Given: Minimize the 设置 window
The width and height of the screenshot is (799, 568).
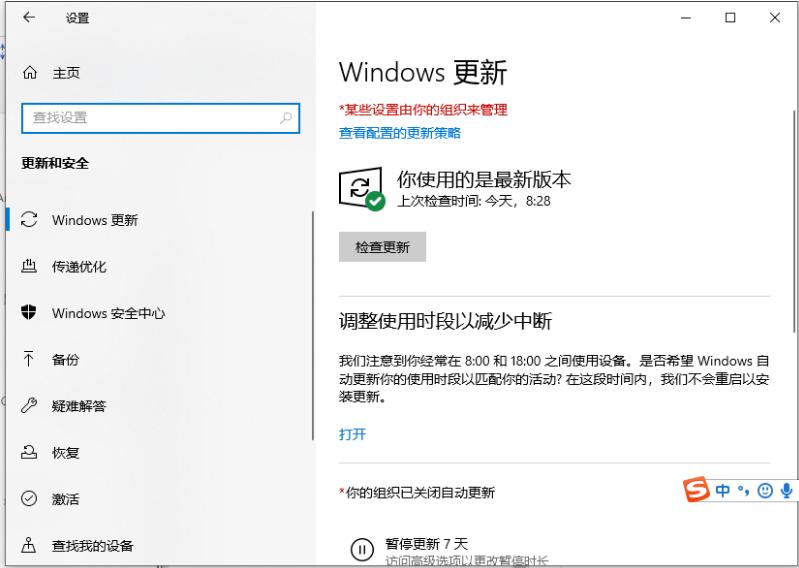Looking at the screenshot, I should click(x=686, y=18).
